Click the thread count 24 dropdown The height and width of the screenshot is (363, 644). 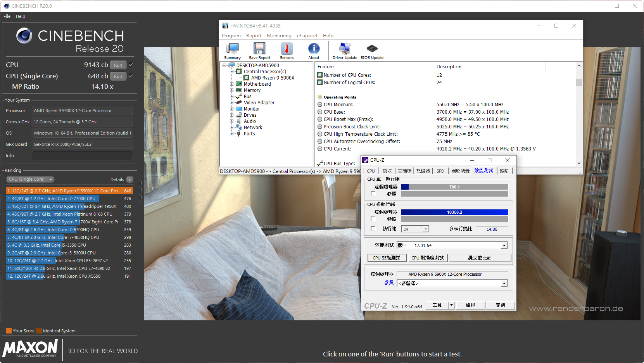point(415,229)
